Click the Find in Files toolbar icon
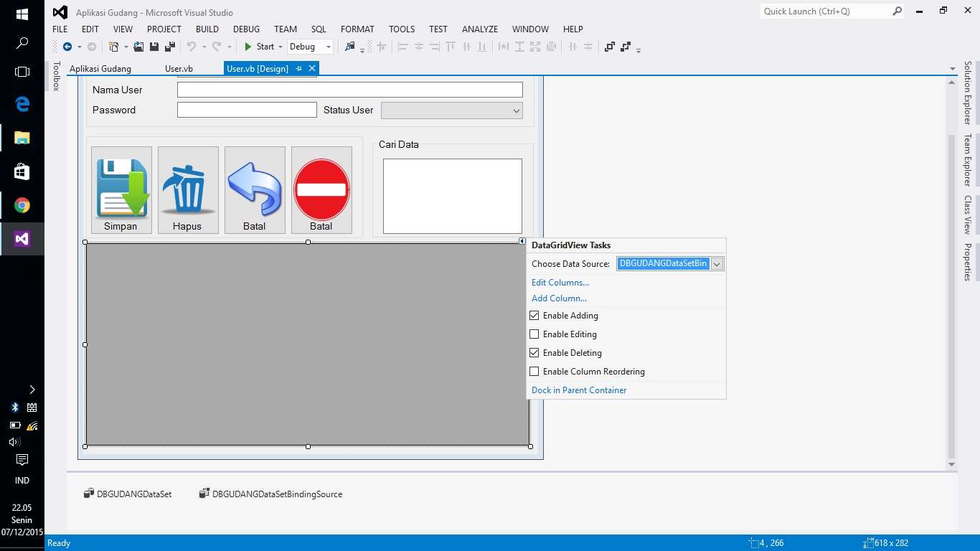 click(x=350, y=47)
